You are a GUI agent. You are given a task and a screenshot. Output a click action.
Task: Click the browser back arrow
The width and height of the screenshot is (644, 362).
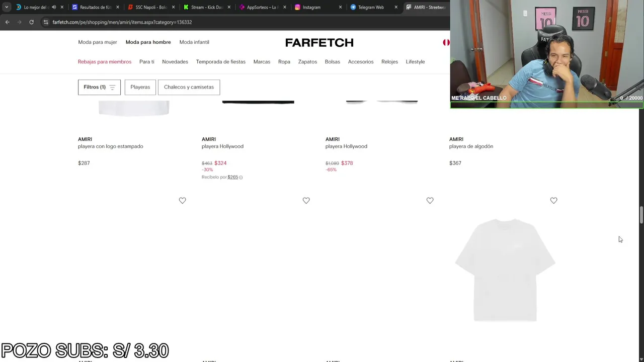click(7, 22)
